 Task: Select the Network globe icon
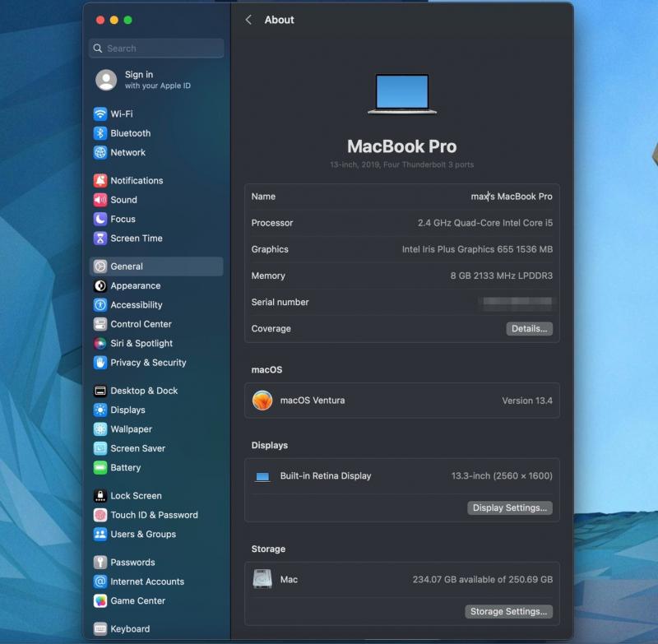click(100, 152)
